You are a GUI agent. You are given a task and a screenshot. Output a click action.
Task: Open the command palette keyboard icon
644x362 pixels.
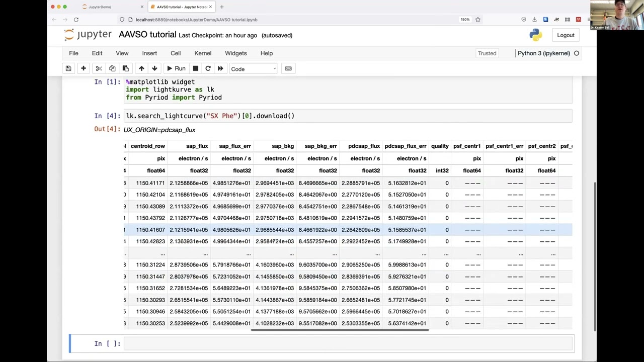288,68
